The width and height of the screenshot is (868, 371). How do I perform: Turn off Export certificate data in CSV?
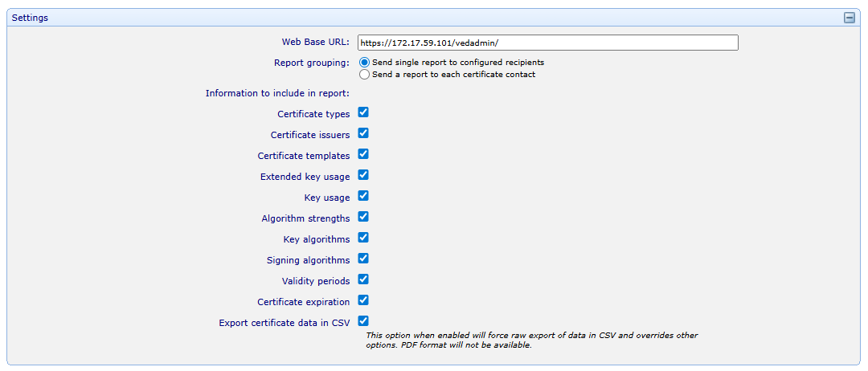[x=363, y=322]
